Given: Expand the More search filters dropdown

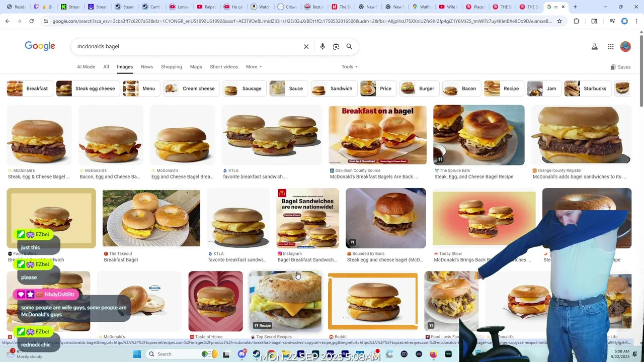Looking at the screenshot, I should click(x=254, y=67).
